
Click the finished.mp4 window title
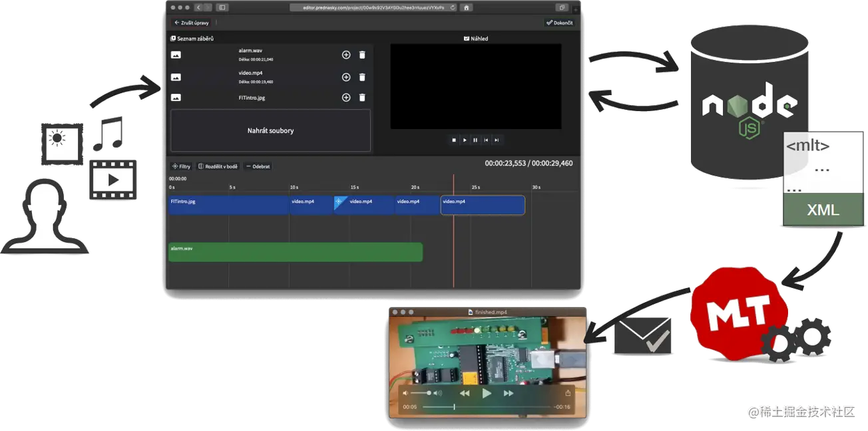(x=490, y=311)
